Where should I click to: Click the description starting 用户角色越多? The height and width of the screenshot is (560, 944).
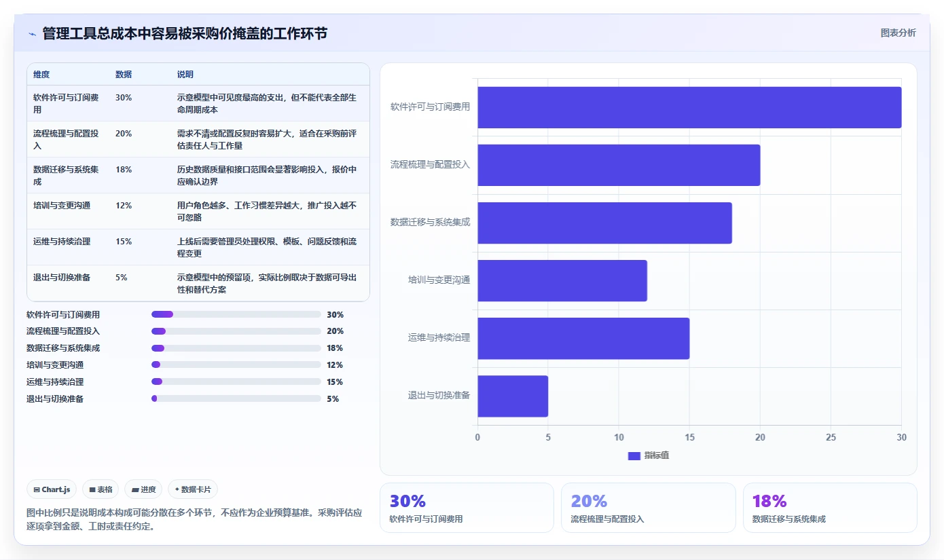click(267, 211)
